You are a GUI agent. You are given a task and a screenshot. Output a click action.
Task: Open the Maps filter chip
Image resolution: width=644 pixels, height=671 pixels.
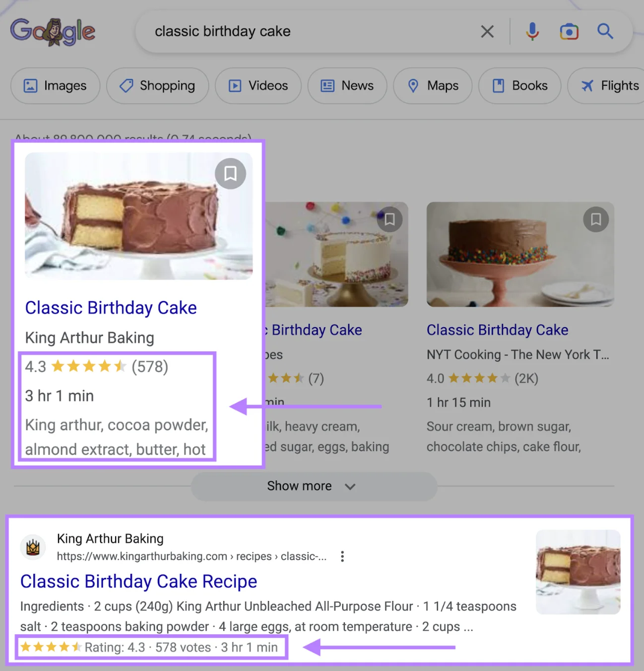(x=432, y=86)
